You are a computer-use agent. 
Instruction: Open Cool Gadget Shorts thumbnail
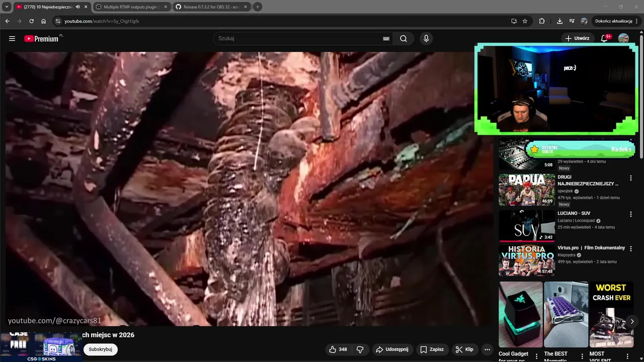[x=521, y=314]
